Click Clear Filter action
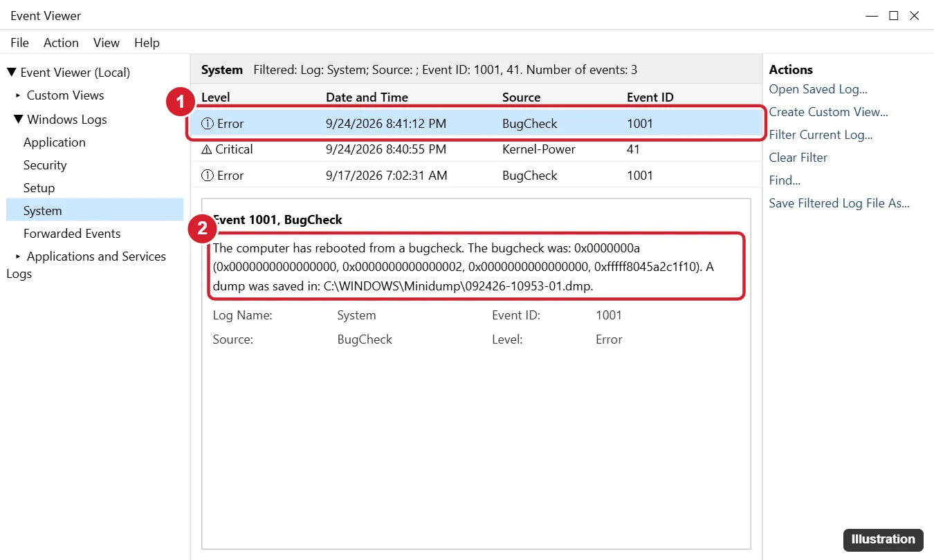The width and height of the screenshot is (934, 560). 798,158
